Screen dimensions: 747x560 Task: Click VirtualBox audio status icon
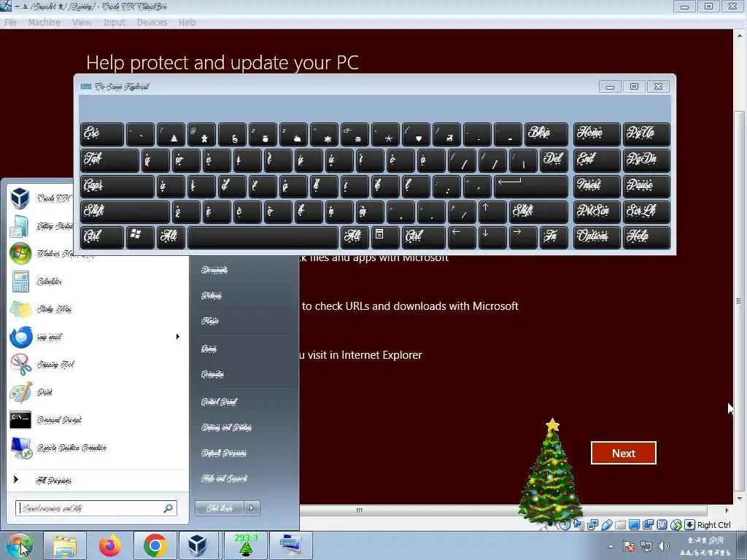pos(578,525)
